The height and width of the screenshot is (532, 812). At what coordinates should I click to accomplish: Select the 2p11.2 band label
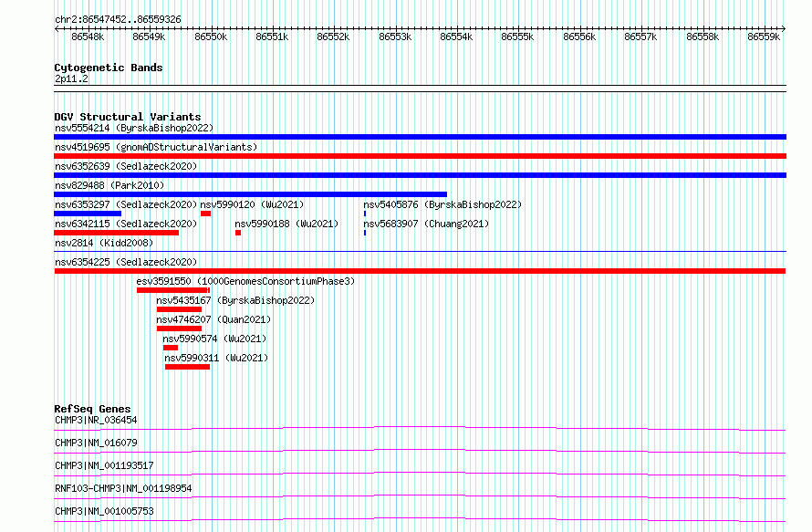click(71, 78)
